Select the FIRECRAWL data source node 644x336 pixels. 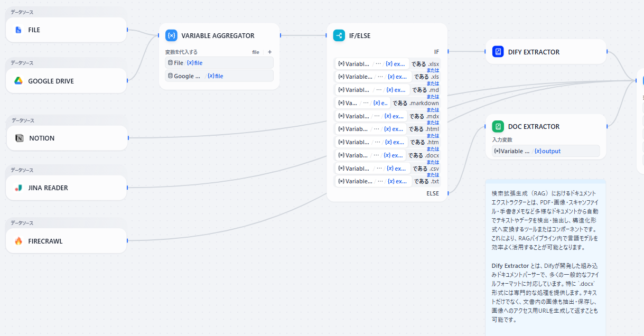(67, 241)
